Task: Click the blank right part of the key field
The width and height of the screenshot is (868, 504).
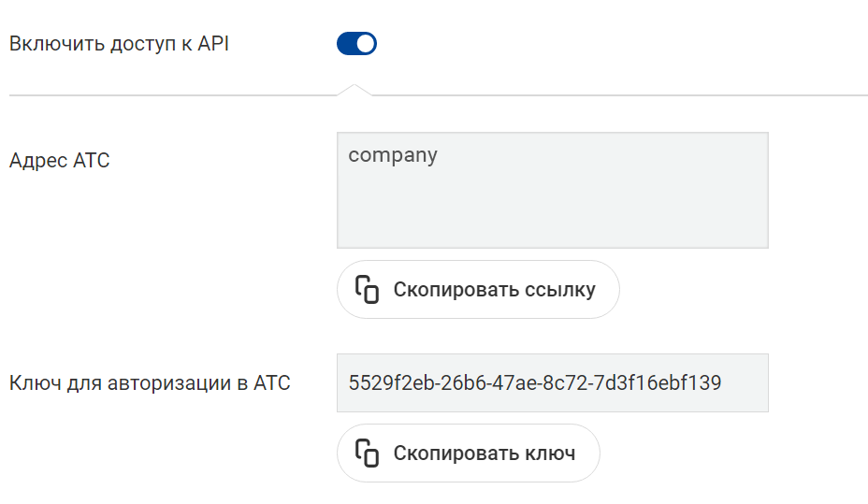Action: (x=745, y=382)
